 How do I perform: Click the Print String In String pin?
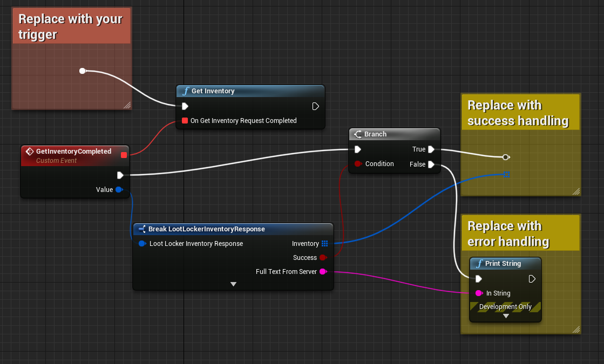point(478,293)
